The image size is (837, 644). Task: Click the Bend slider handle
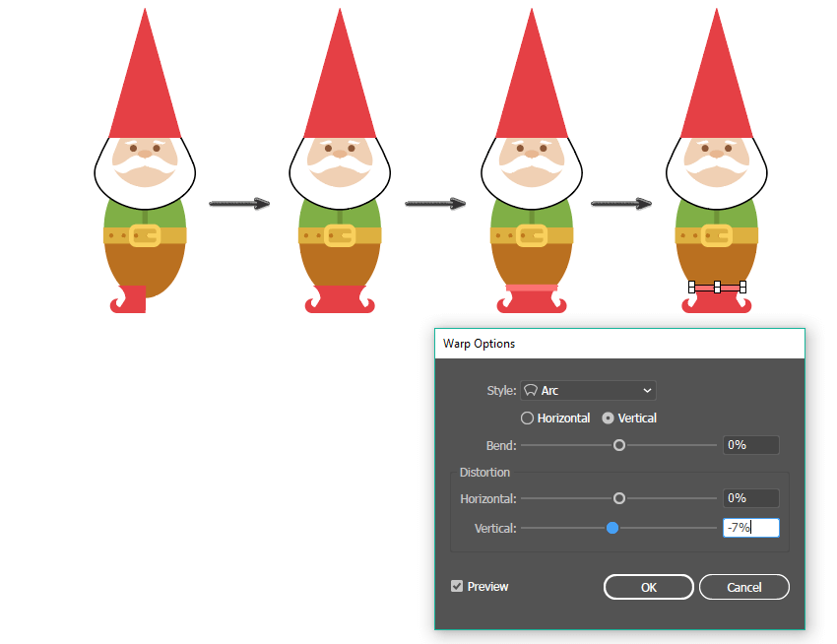[x=618, y=445]
